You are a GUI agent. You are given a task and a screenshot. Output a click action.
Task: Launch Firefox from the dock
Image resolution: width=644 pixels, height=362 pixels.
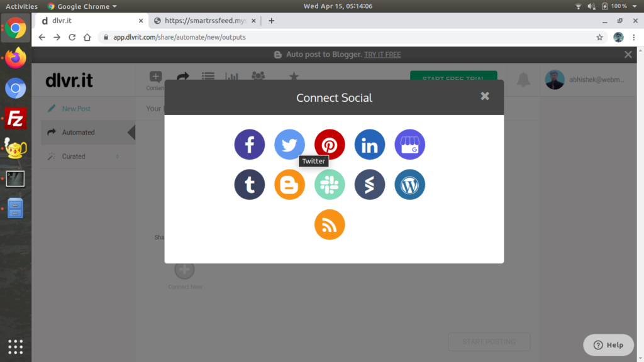click(x=16, y=58)
